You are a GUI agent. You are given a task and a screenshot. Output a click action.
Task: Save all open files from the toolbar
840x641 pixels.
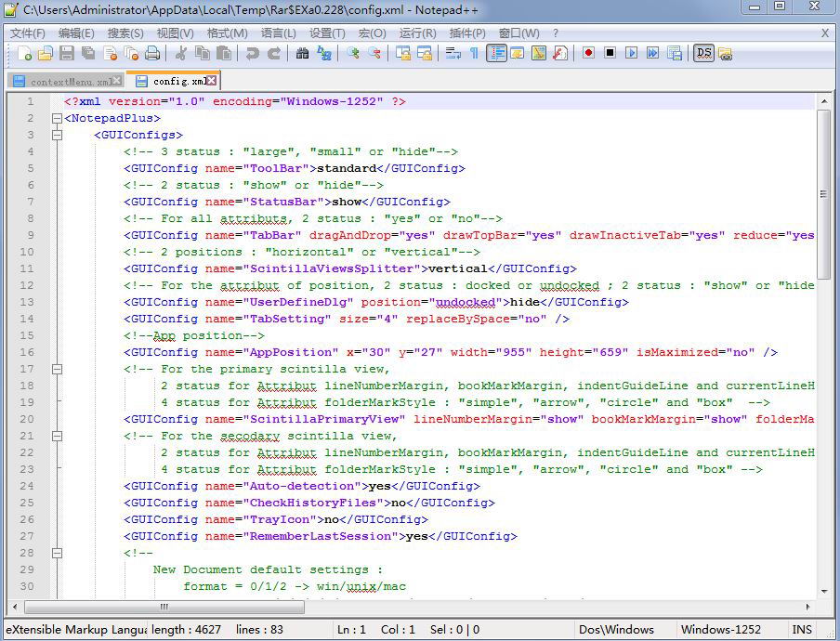pos(88,53)
